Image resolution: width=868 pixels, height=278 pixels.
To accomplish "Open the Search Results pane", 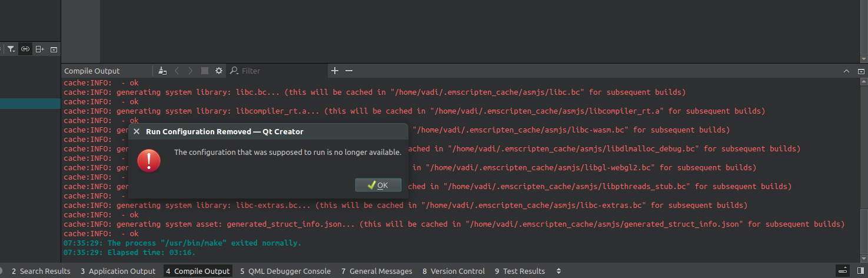I will click(41, 271).
